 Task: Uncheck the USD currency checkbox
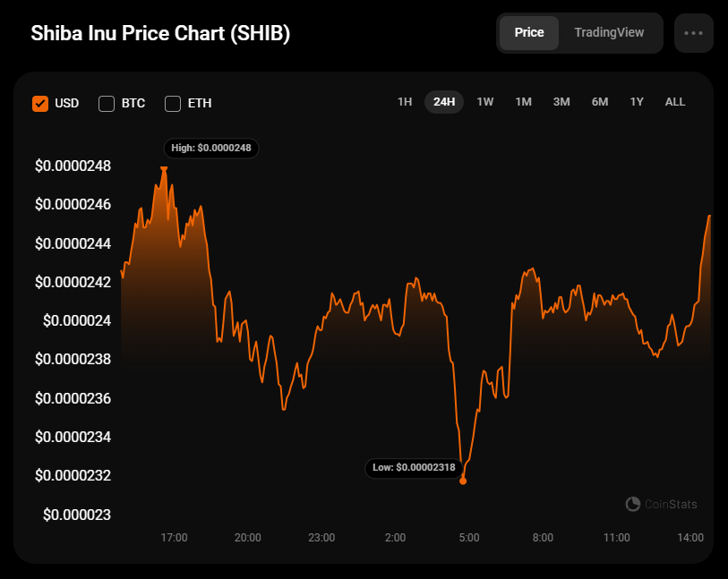point(40,103)
